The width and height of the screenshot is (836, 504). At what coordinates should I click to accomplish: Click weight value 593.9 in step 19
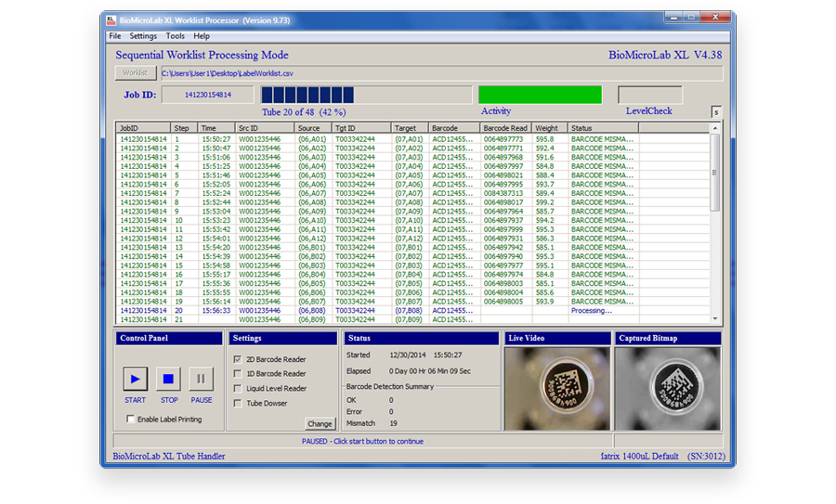click(x=545, y=302)
